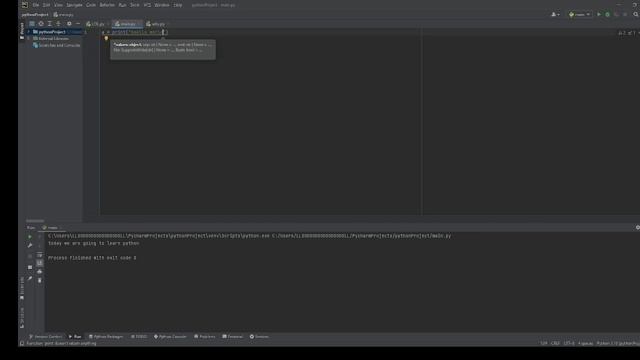The image size is (640, 360).
Task: Open the Code menu
Action: click(x=91, y=5)
